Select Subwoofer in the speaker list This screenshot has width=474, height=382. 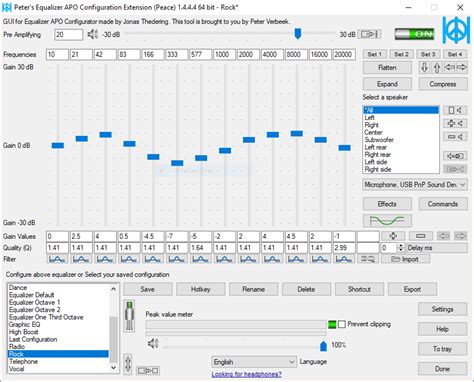tap(401, 140)
